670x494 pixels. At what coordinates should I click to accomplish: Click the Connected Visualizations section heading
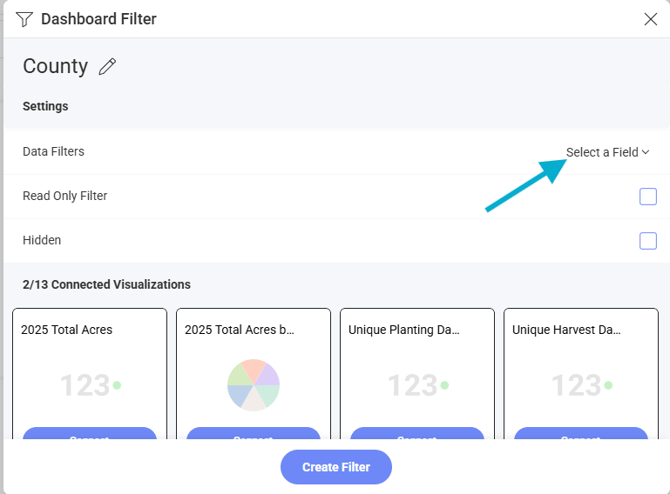coord(106,285)
